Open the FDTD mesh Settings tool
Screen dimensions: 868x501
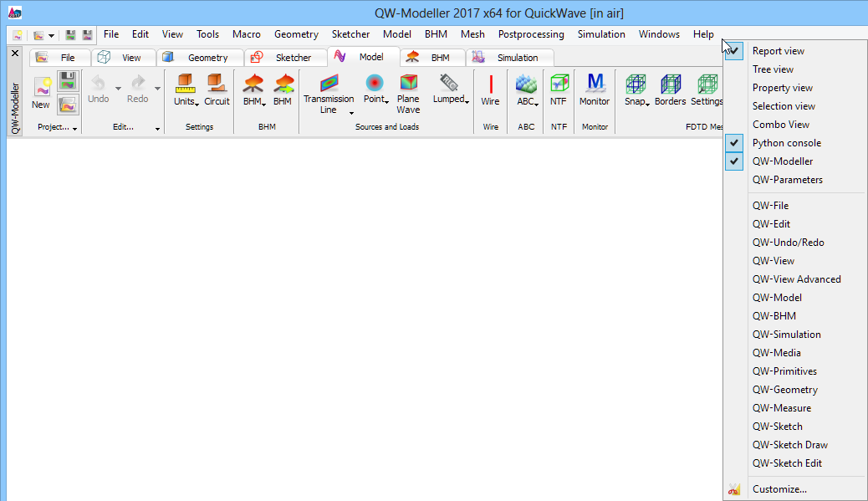click(x=707, y=90)
